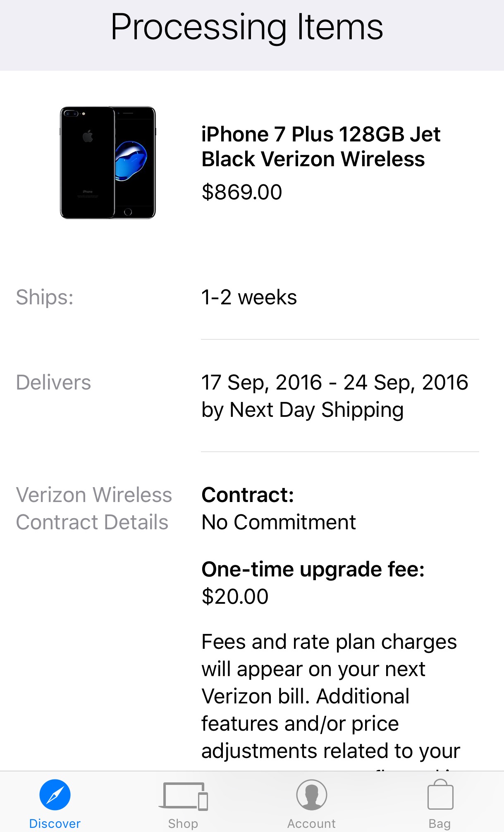Viewport: 504px width, 832px height.
Task: Tap the No Commitment contract value
Action: tap(279, 522)
